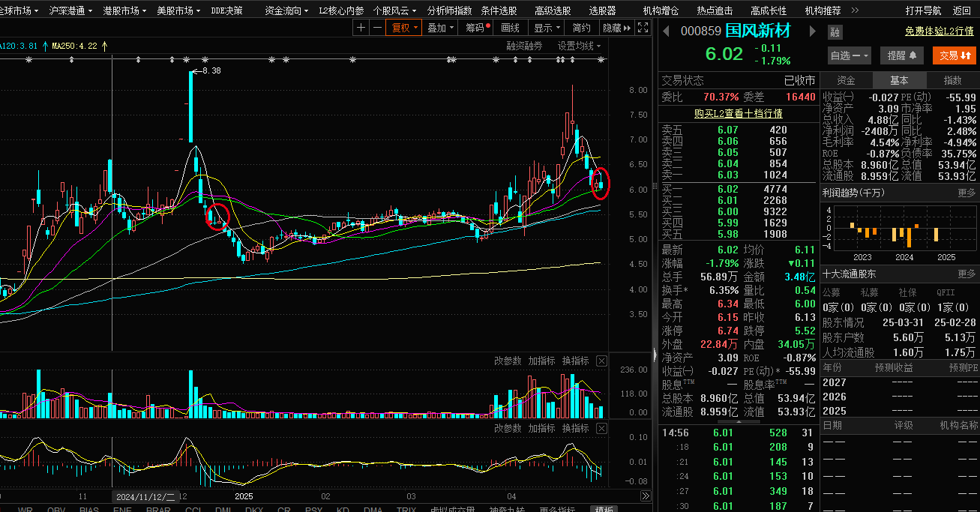
Task: Click 更多 beside 十大流通股东
Action: (x=967, y=274)
